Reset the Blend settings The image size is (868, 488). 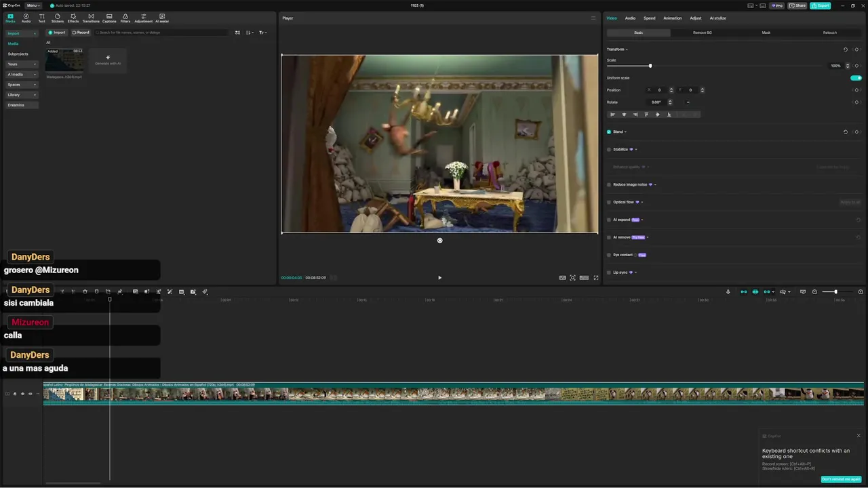(x=845, y=132)
